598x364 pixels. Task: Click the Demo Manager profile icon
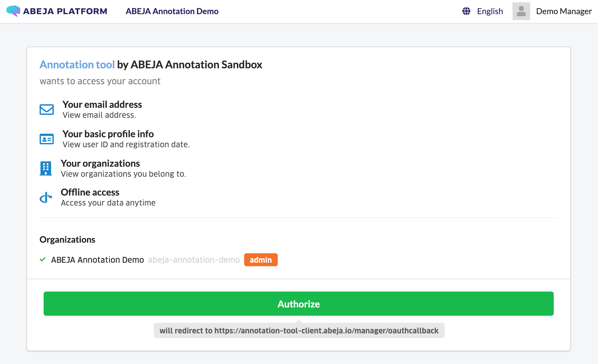click(x=522, y=11)
